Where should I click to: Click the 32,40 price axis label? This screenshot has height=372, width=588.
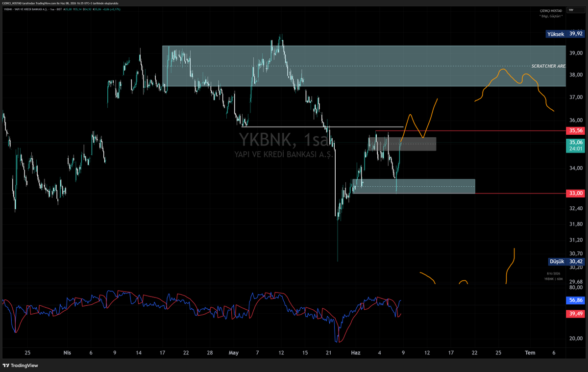[x=575, y=209]
